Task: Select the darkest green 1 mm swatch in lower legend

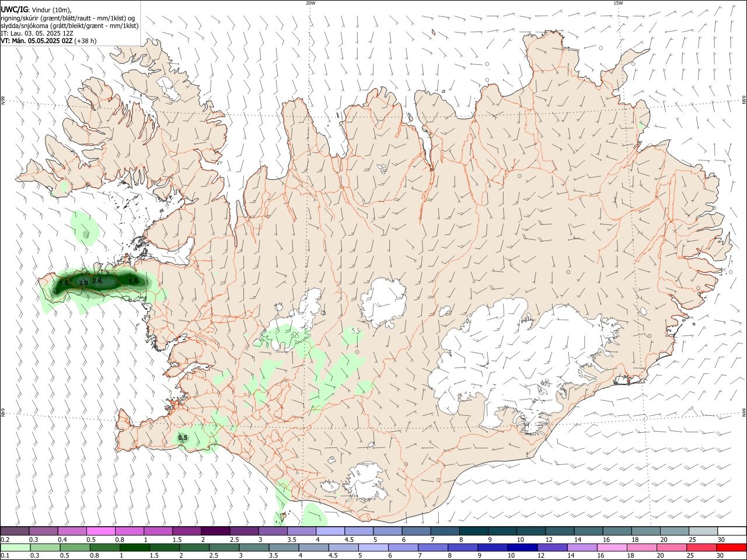Action: (x=135, y=547)
